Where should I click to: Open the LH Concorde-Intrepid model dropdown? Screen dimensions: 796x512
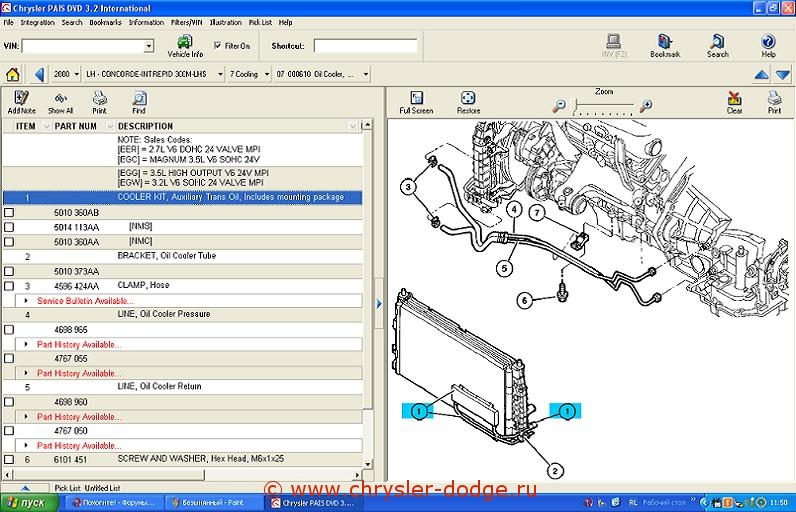click(x=220, y=74)
